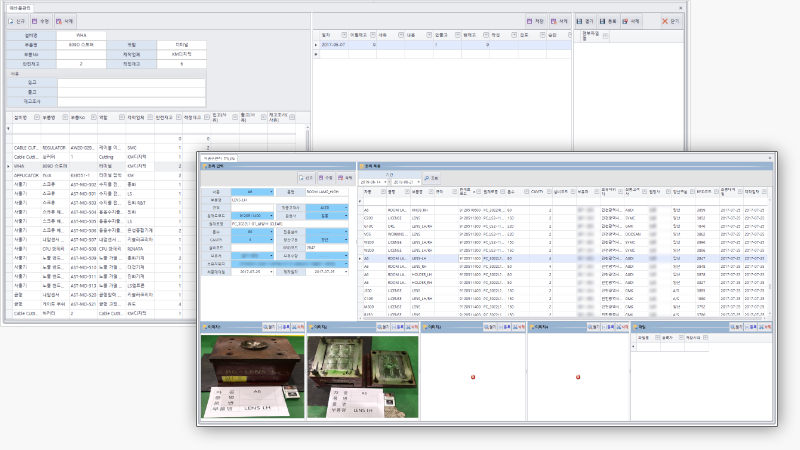The image size is (800, 450).
Task: Click horizontal scrollbar under mold list grid
Action: pyautogui.click(x=564, y=317)
